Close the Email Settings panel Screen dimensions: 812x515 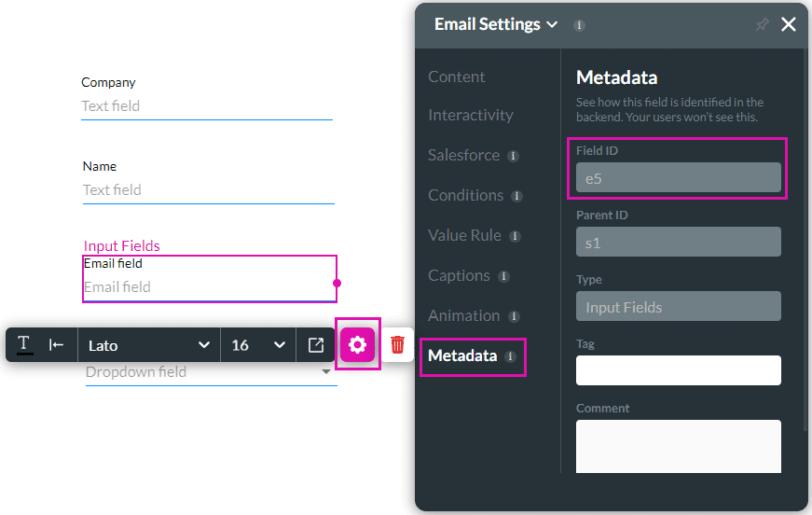(x=789, y=24)
